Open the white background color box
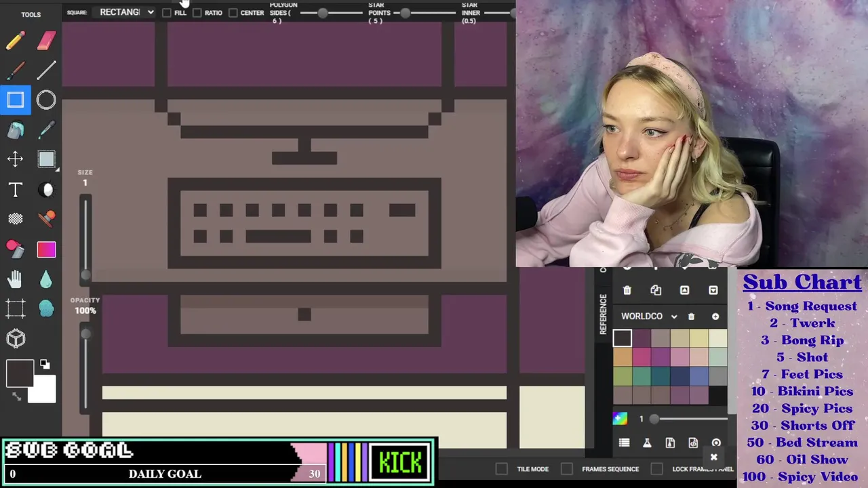The height and width of the screenshot is (488, 868). (43, 390)
